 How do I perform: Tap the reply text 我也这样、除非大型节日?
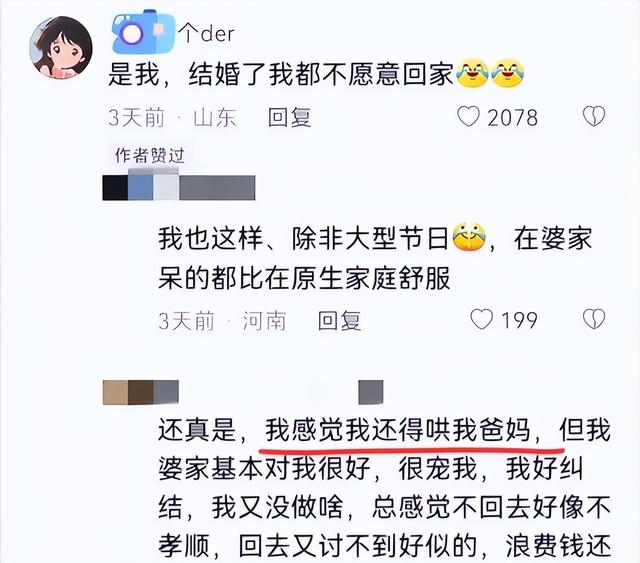[304, 238]
